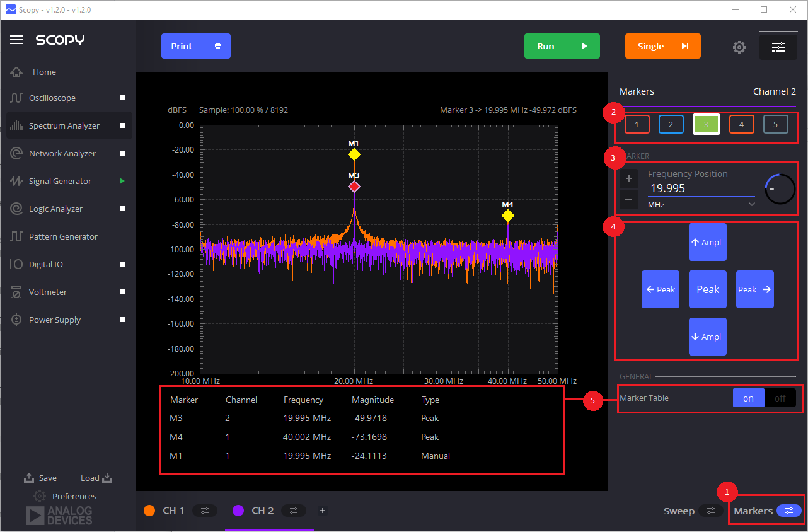Move marker to next lower amplitude peak
Viewport: 808px width, 532px height.
(708, 337)
